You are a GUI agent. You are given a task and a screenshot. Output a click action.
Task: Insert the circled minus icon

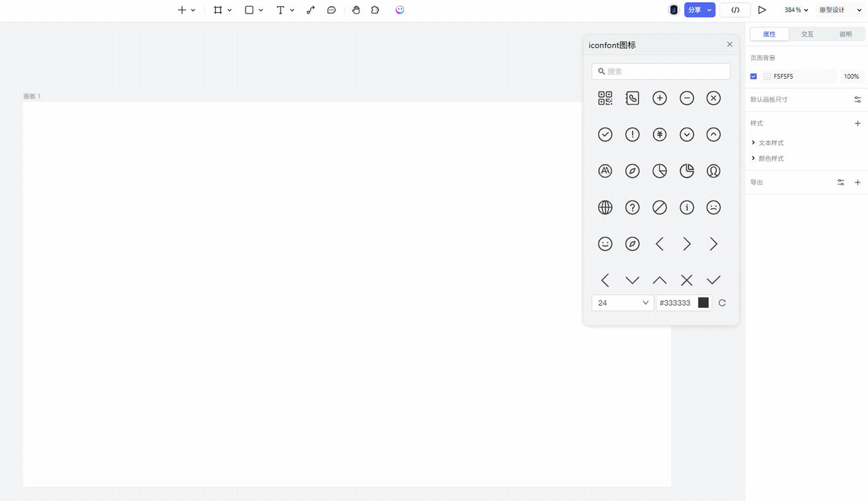tap(687, 98)
